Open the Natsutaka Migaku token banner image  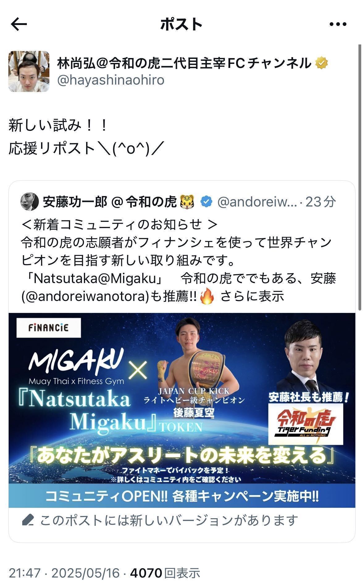pos(182,410)
